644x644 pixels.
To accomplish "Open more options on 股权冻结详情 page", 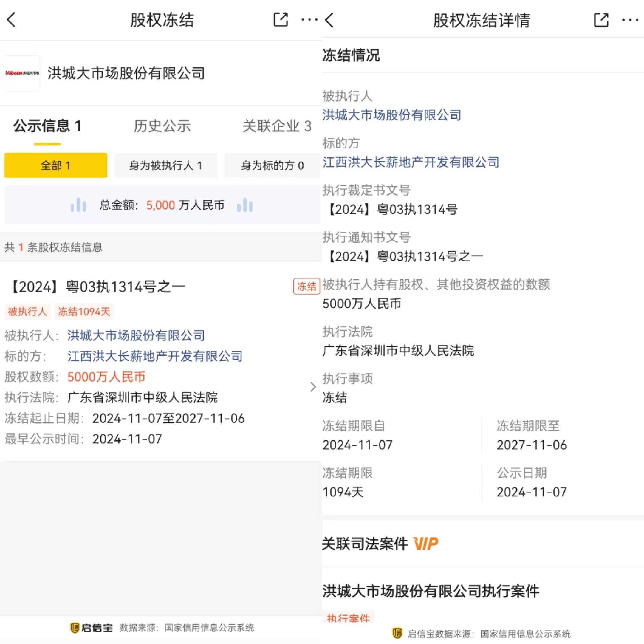I will 630,20.
